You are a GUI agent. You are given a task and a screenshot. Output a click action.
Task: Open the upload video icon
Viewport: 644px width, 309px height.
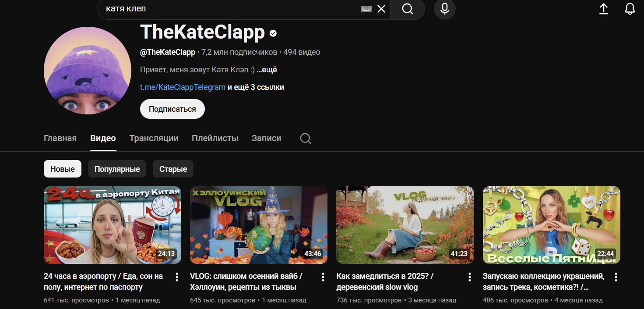click(x=604, y=9)
